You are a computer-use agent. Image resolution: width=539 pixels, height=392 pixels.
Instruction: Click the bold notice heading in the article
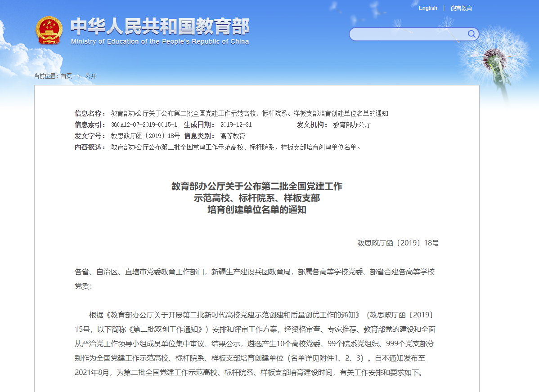256,198
